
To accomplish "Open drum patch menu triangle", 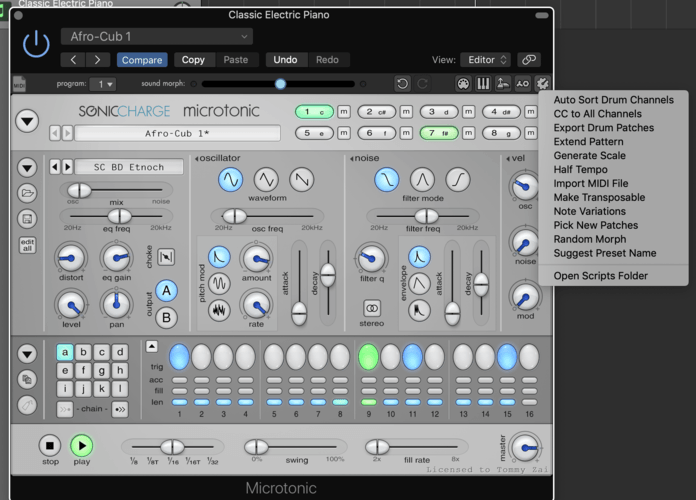I will 27,167.
